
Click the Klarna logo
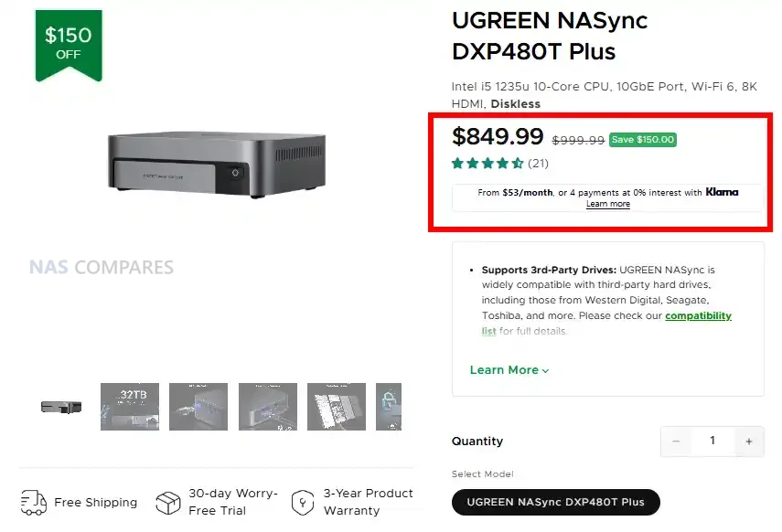722,192
